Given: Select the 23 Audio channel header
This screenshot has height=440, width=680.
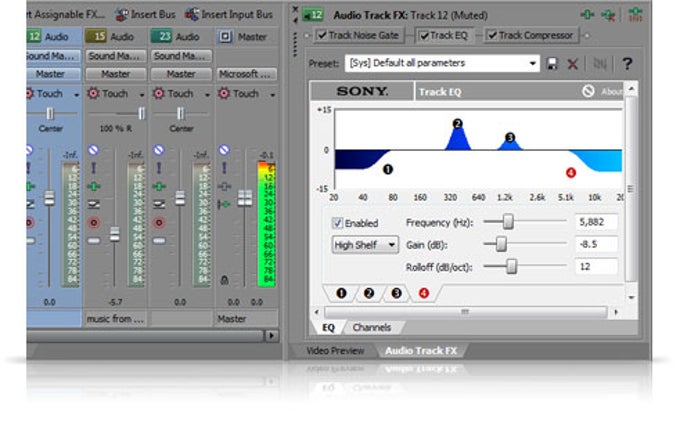Looking at the screenshot, I should 181,37.
